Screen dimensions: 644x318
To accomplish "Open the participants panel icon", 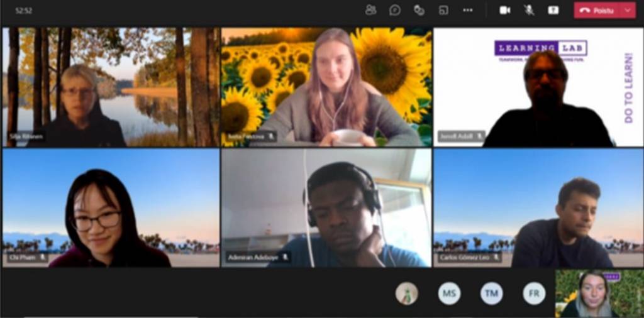I will click(370, 10).
